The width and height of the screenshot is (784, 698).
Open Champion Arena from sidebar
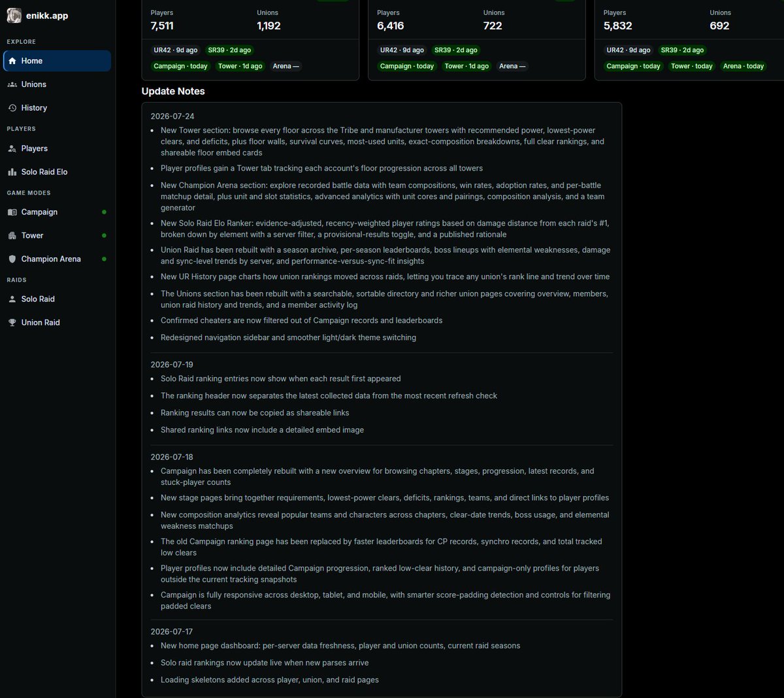click(x=57, y=259)
